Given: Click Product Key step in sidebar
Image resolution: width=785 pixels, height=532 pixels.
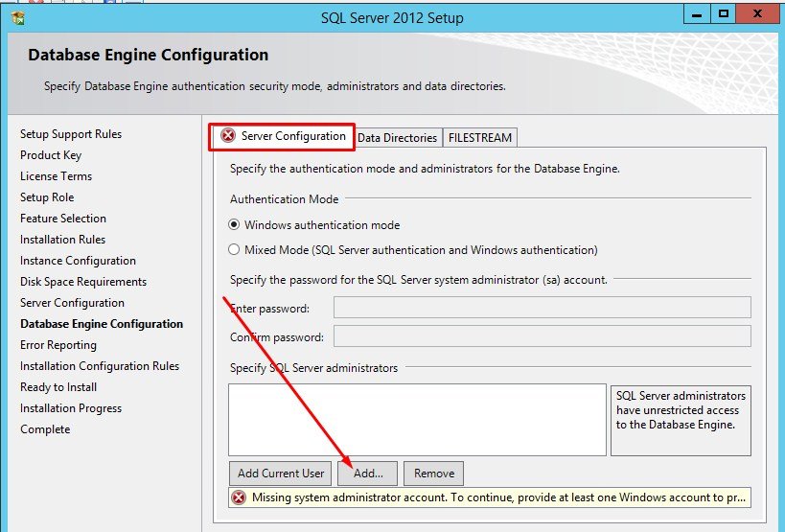Looking at the screenshot, I should tap(51, 155).
